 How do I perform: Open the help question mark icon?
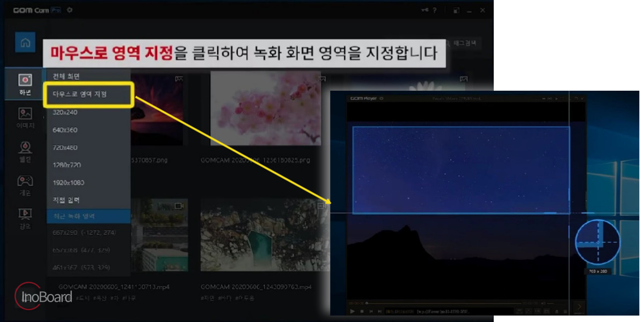(x=434, y=10)
